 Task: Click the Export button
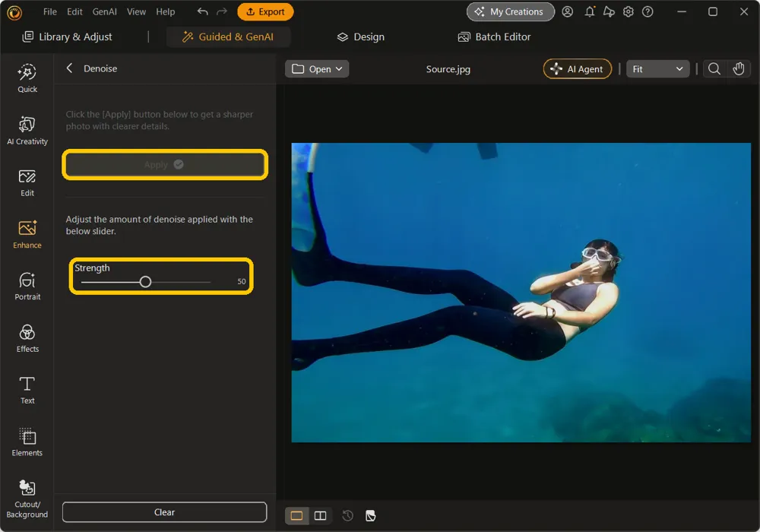pos(265,11)
